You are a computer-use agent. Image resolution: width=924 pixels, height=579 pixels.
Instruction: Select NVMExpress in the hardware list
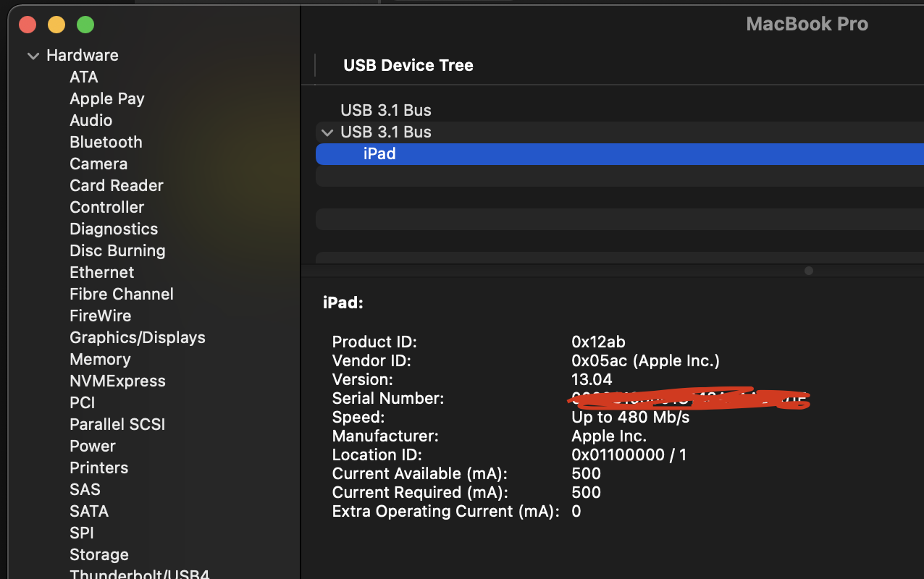(x=117, y=381)
